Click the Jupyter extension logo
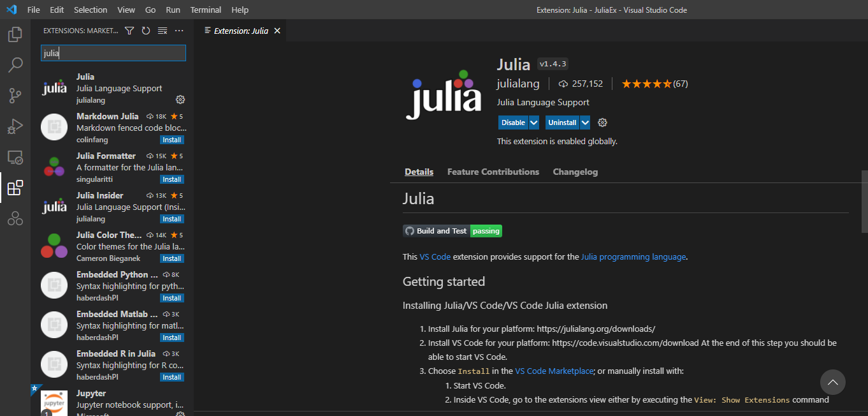 click(54, 403)
